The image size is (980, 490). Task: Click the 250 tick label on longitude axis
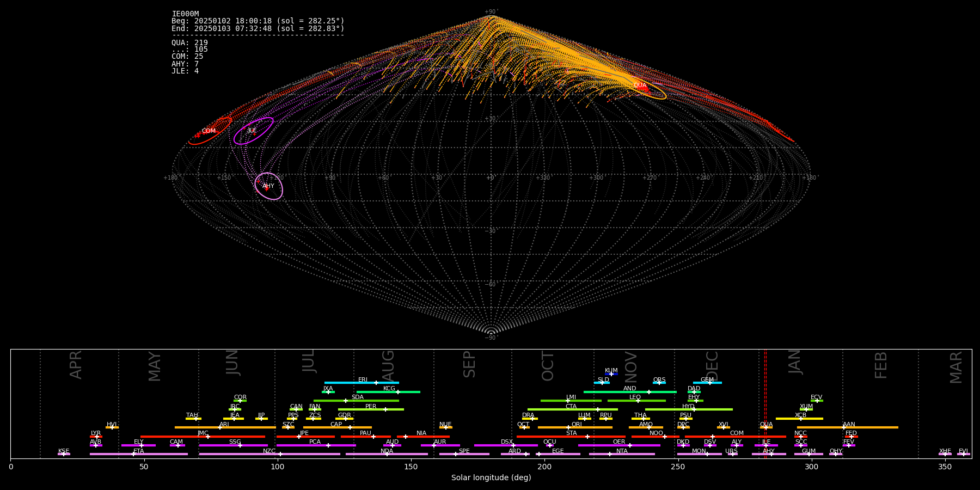[678, 467]
